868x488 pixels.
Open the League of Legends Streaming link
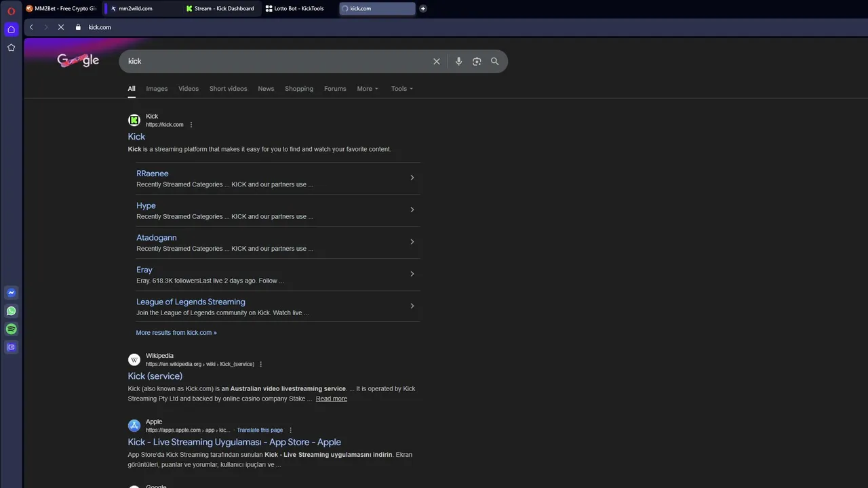click(191, 302)
